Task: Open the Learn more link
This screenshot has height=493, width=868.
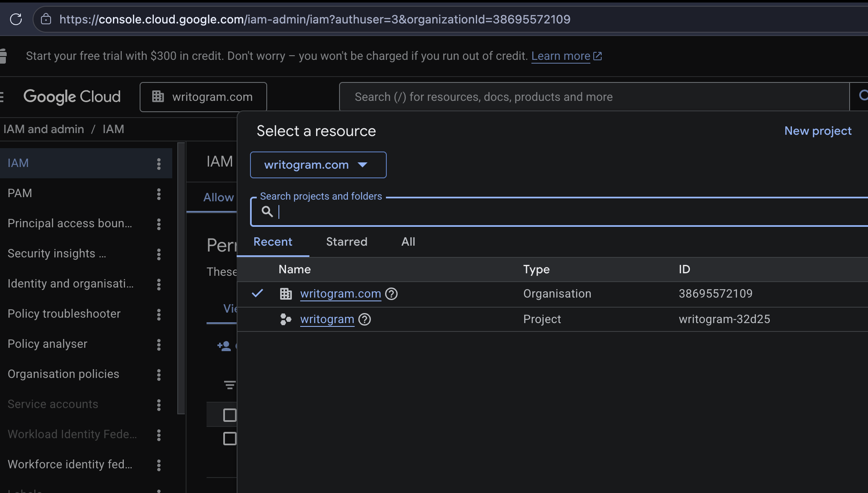Action: click(x=561, y=56)
